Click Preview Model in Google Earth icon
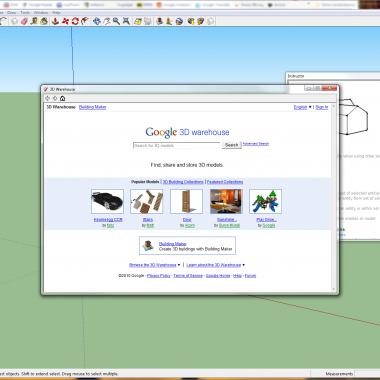The width and height of the screenshot is (380, 380). [x=179, y=21]
